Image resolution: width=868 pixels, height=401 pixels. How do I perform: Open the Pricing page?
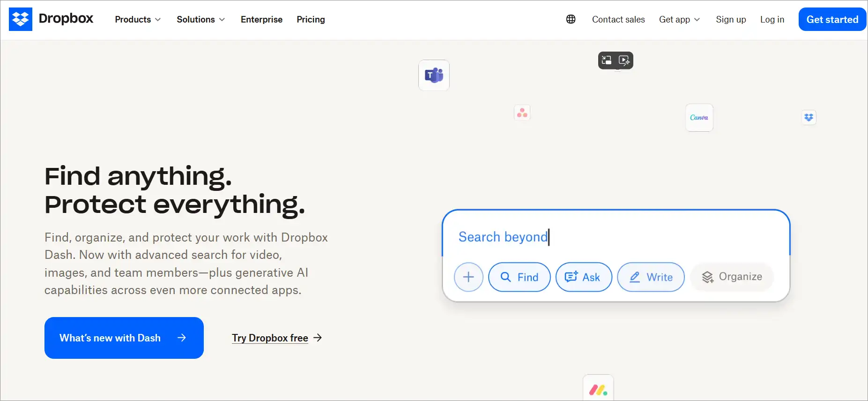311,19
